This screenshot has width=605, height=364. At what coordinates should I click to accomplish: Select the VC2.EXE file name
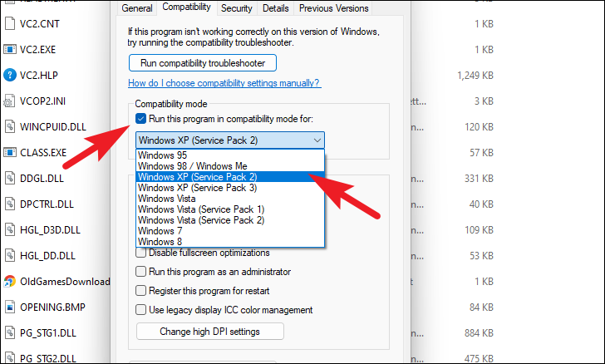[x=38, y=49]
